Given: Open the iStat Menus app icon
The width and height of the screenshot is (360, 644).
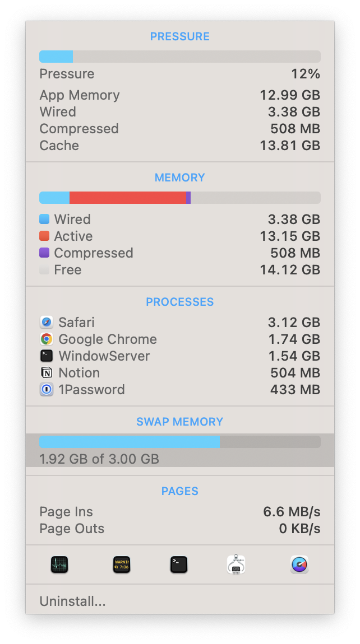Looking at the screenshot, I should tap(299, 564).
